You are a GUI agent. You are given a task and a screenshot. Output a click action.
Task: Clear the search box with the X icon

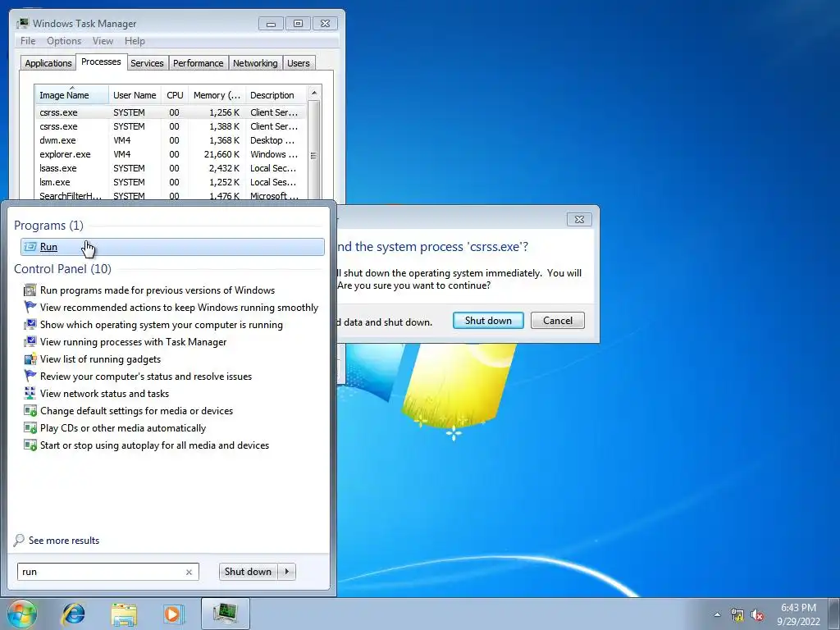189,572
